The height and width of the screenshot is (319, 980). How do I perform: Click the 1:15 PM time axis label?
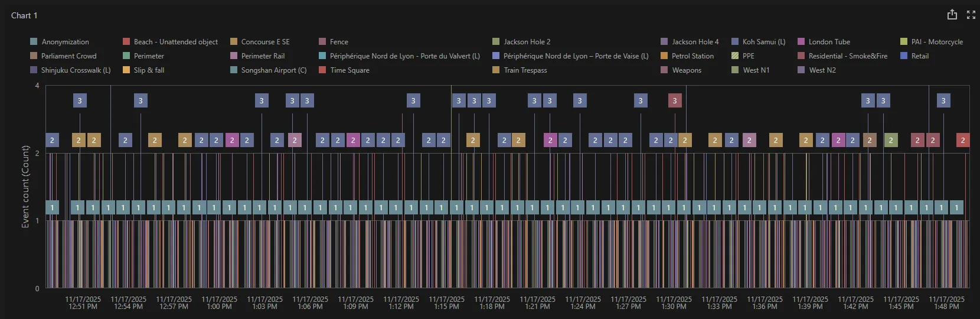point(446,303)
